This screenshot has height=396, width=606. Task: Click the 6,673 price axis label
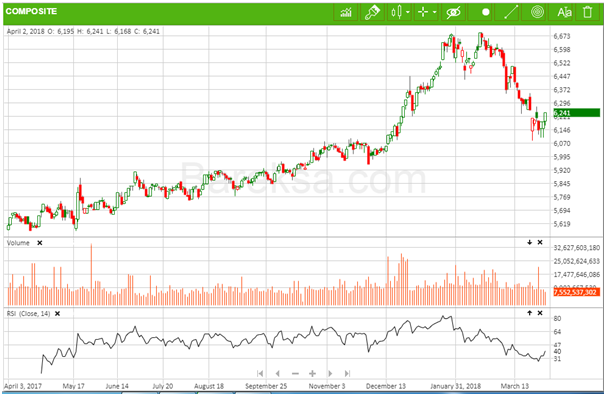(x=562, y=36)
